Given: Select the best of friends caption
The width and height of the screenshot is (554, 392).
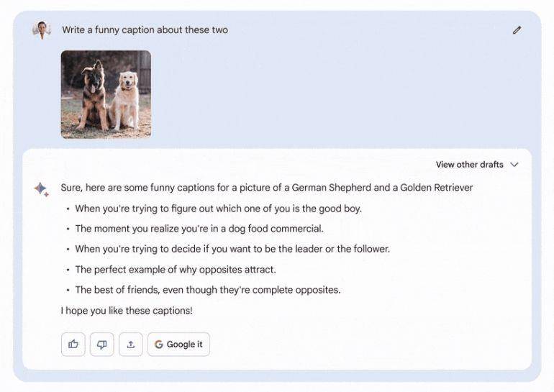Looking at the screenshot, I should coord(208,290).
